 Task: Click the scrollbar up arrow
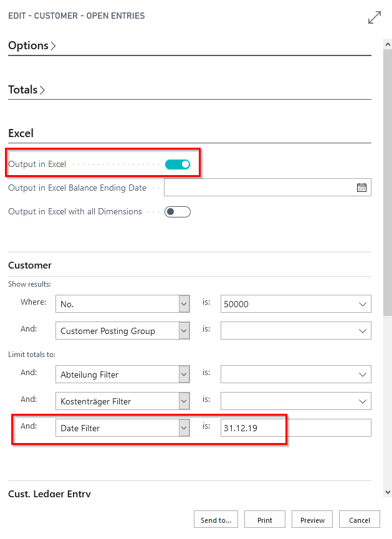point(388,44)
